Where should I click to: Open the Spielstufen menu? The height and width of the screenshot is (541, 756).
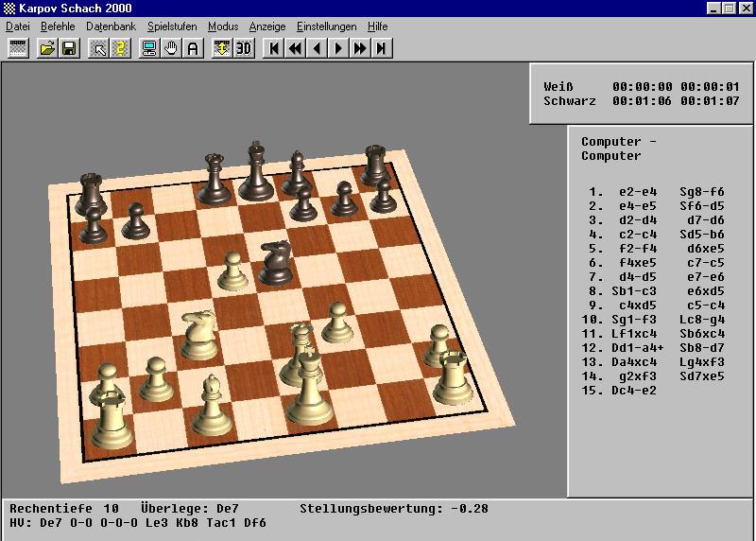pos(172,26)
